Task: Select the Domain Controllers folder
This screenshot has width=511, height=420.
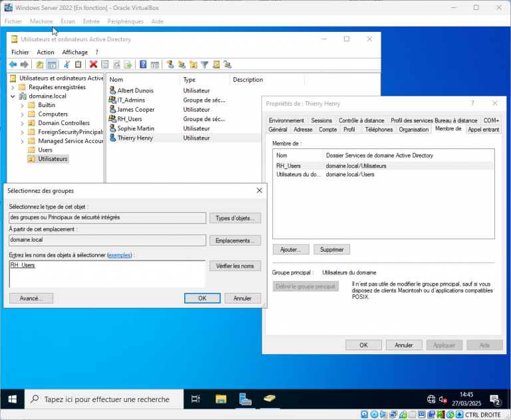Action: click(x=63, y=123)
